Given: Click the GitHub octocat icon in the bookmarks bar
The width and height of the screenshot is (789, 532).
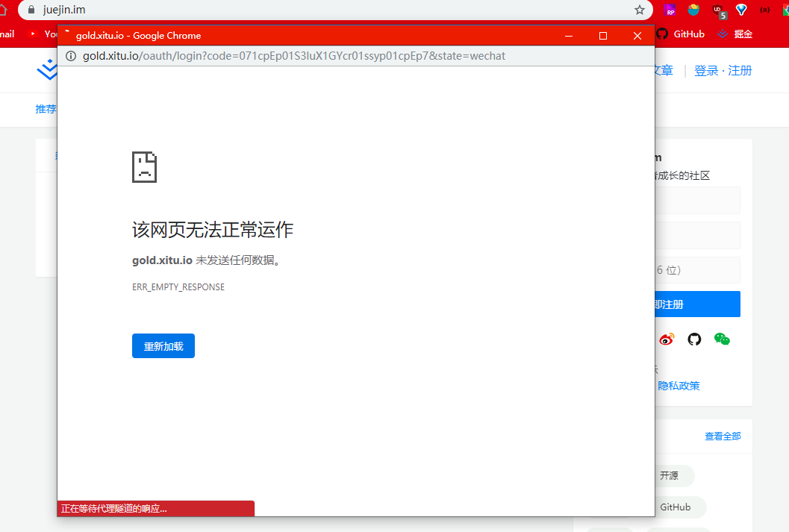Looking at the screenshot, I should point(662,34).
